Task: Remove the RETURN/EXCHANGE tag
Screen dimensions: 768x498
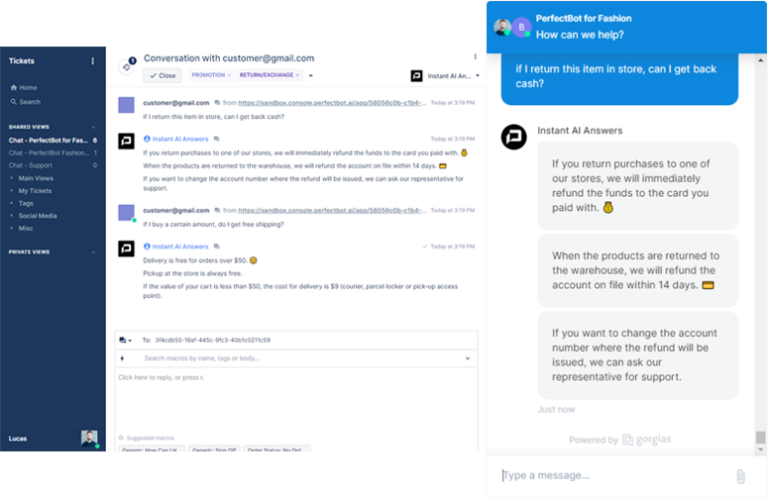Action: [x=297, y=75]
